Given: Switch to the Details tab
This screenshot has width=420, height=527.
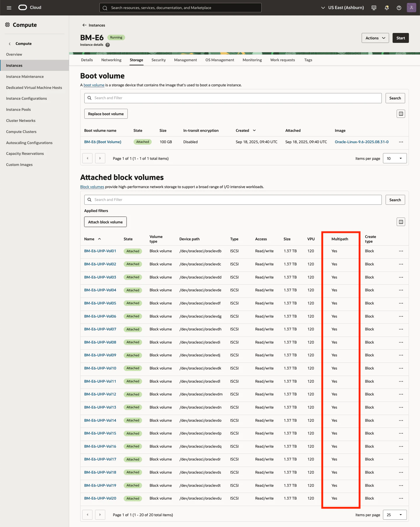Looking at the screenshot, I should click(x=87, y=60).
